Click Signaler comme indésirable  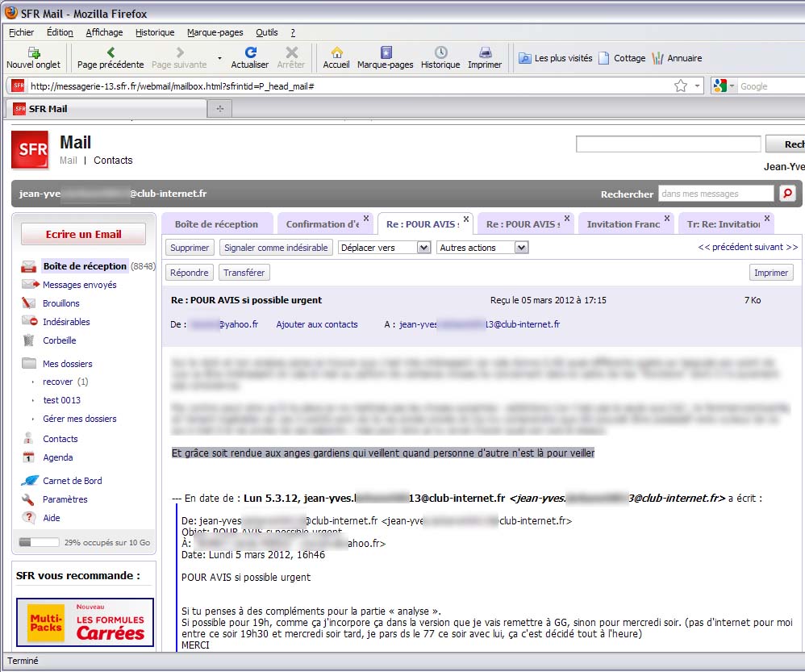click(x=276, y=248)
